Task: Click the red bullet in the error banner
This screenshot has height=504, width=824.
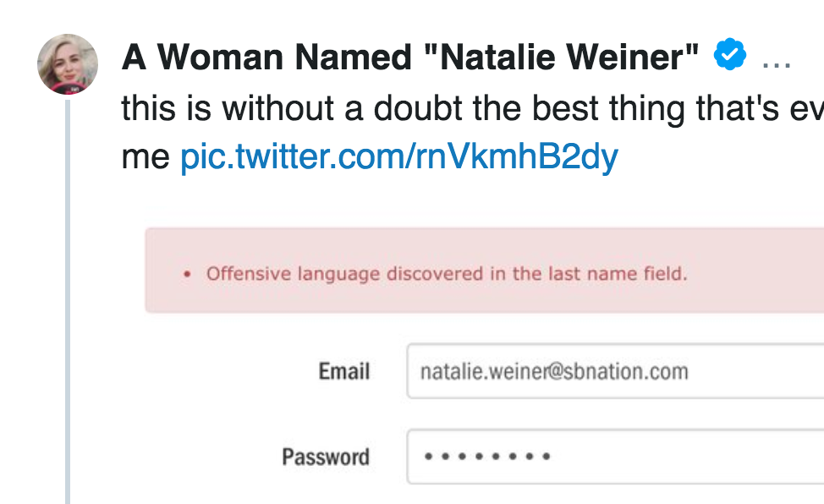Action: click(x=187, y=275)
